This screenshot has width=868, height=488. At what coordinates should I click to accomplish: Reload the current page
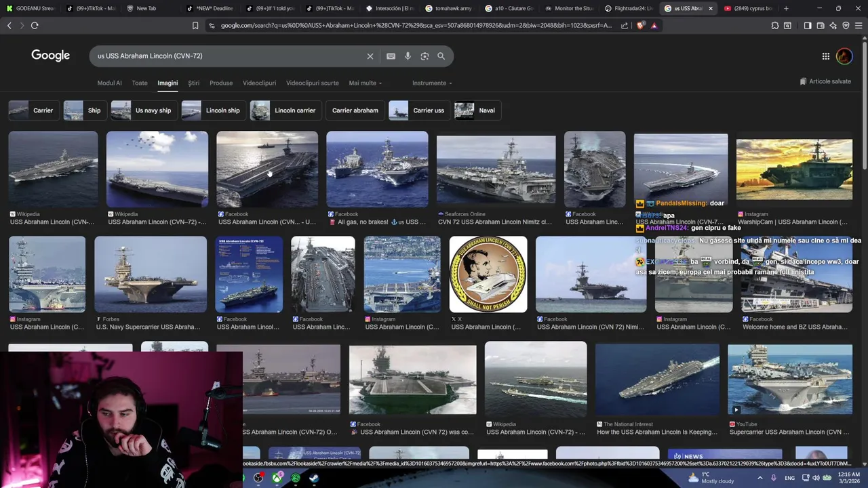[35, 25]
